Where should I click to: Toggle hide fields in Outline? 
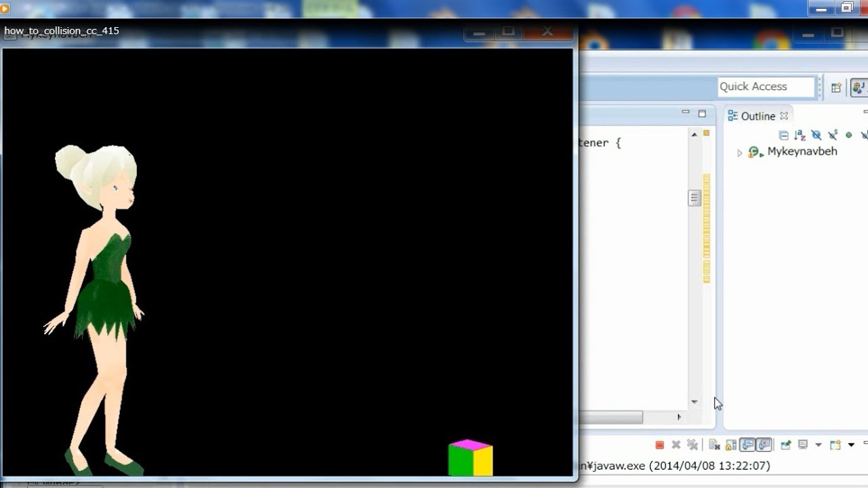816,136
